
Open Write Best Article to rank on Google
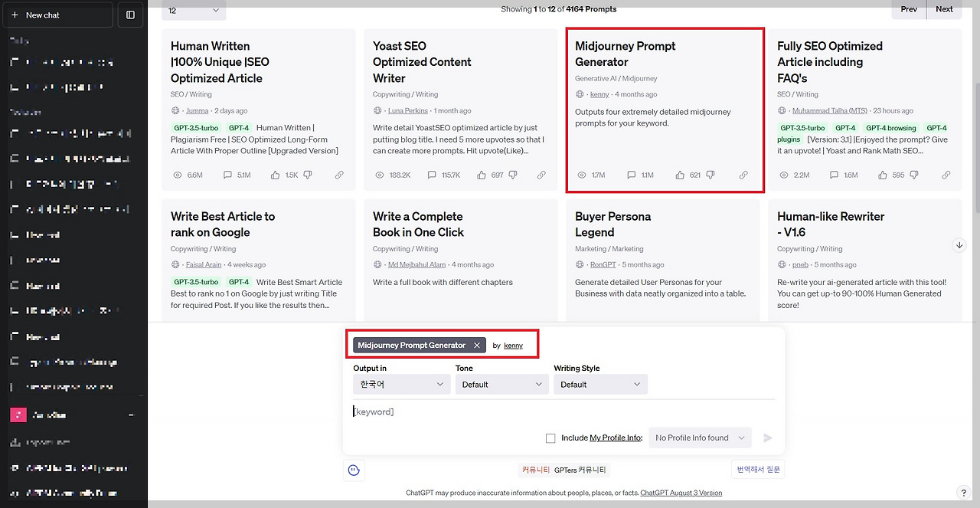tap(223, 225)
